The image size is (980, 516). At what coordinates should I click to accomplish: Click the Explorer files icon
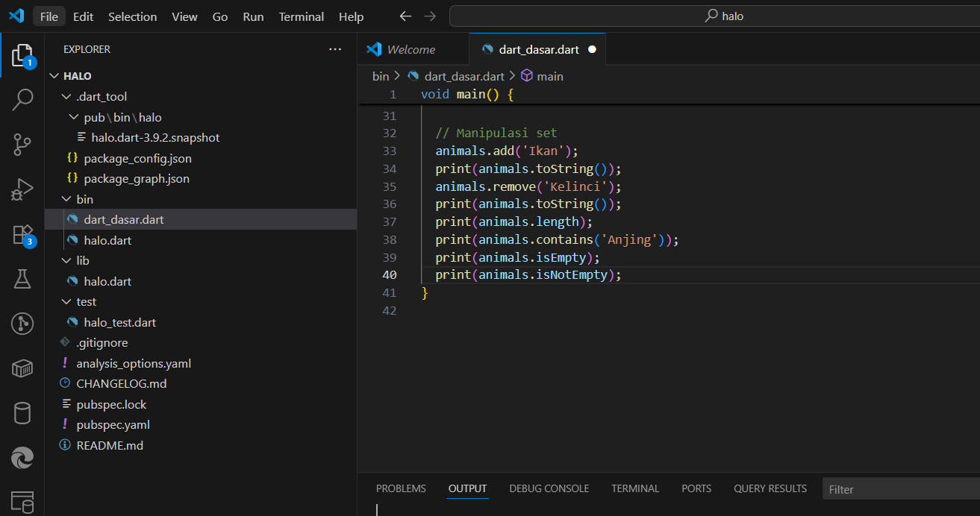(x=22, y=55)
